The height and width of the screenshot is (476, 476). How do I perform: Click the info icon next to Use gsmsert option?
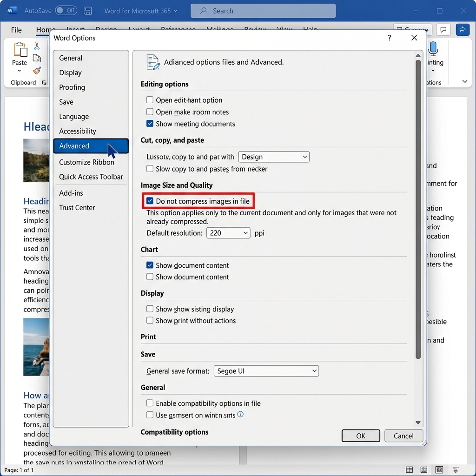[240, 415]
